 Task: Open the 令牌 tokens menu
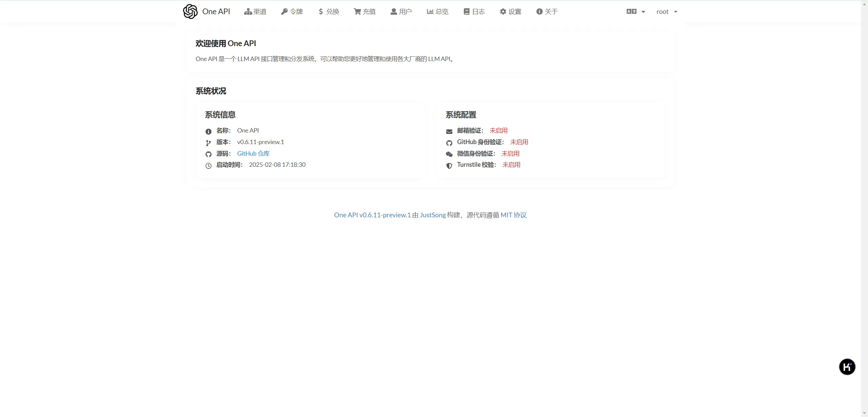coord(292,12)
